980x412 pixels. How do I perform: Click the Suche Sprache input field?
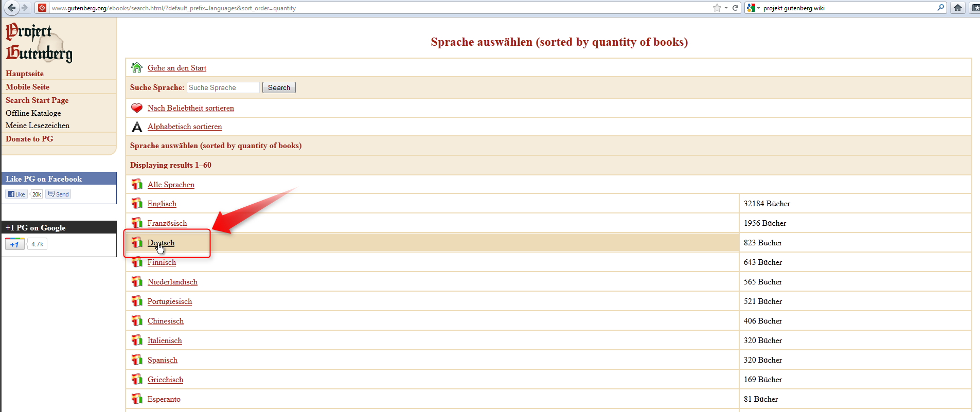tap(223, 87)
